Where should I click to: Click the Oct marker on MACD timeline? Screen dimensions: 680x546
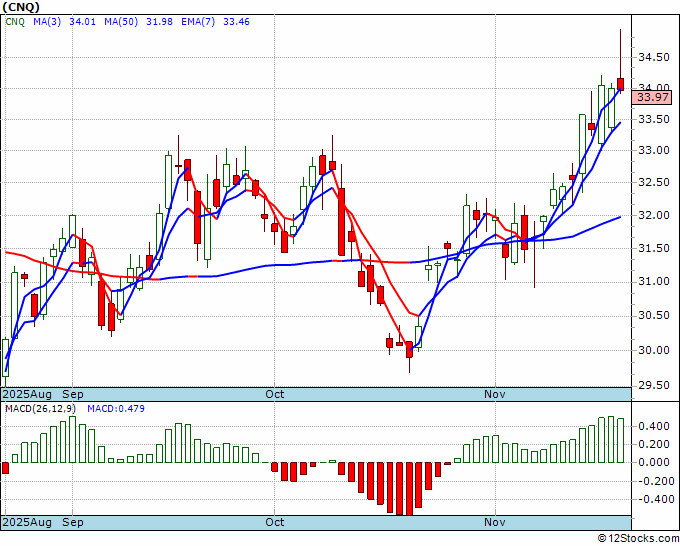click(x=275, y=522)
